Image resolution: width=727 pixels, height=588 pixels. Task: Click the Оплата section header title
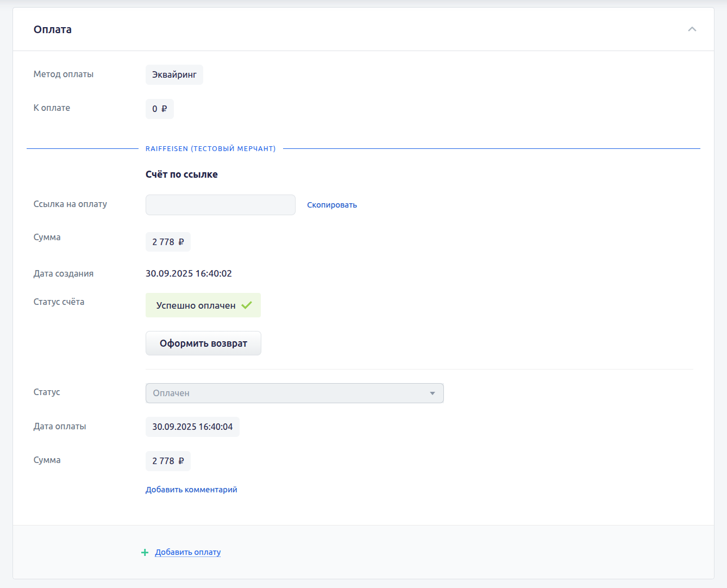53,29
